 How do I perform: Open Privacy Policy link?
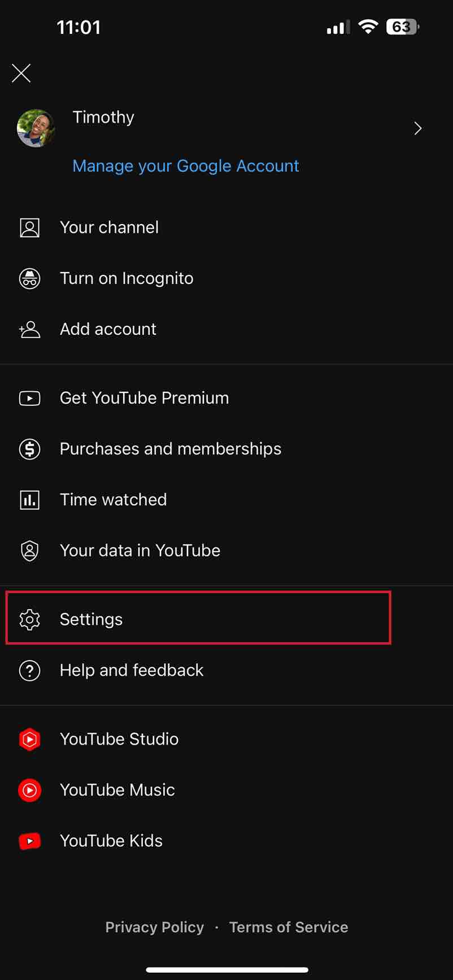pyautogui.click(x=155, y=927)
